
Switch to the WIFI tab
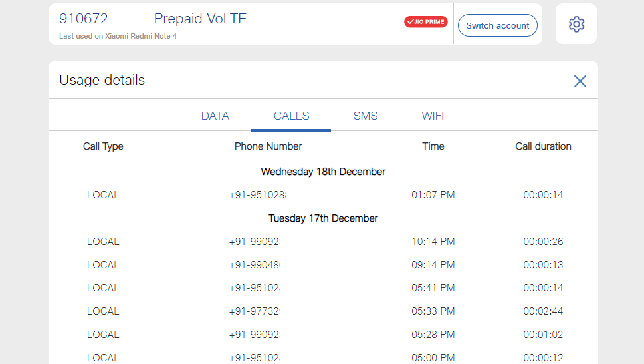tap(433, 116)
